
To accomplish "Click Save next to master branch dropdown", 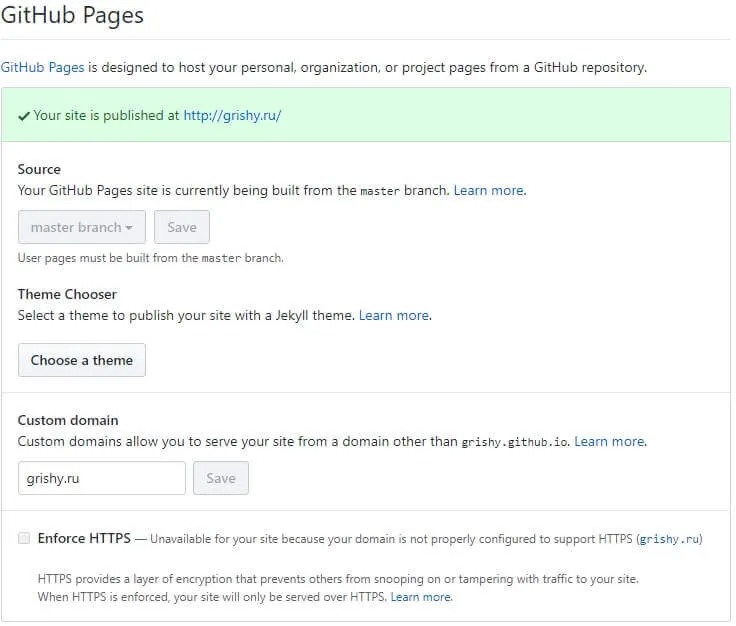I will 182,227.
